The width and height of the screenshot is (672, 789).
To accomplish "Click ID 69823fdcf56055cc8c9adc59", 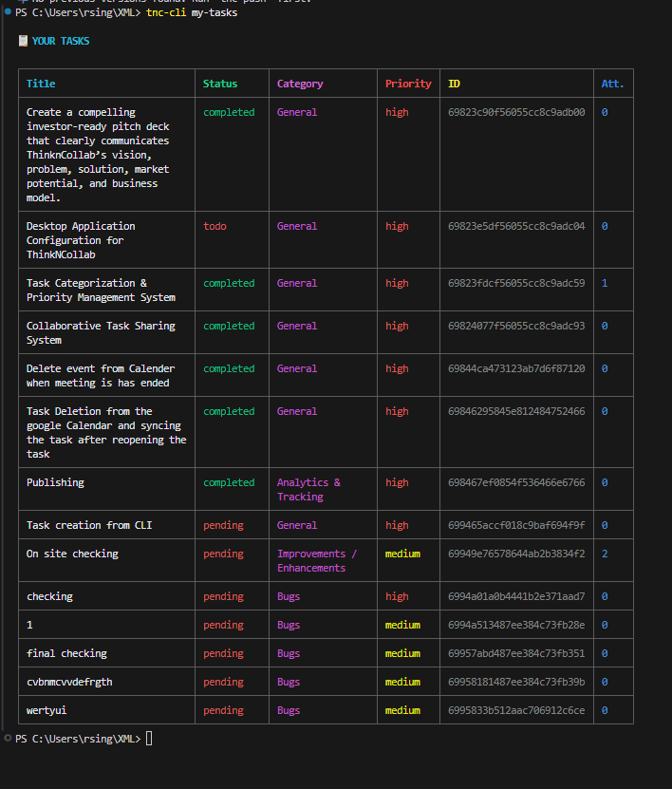I will 516,283.
